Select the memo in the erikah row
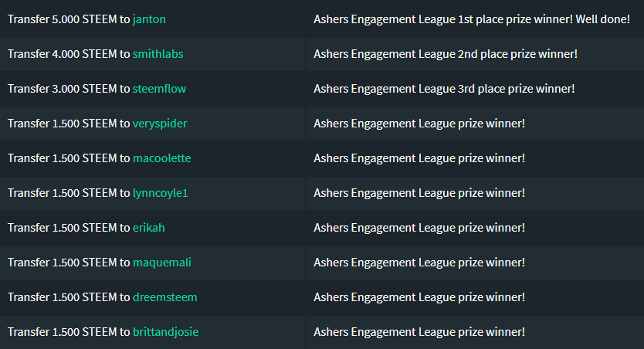The height and width of the screenshot is (349, 644). click(419, 227)
